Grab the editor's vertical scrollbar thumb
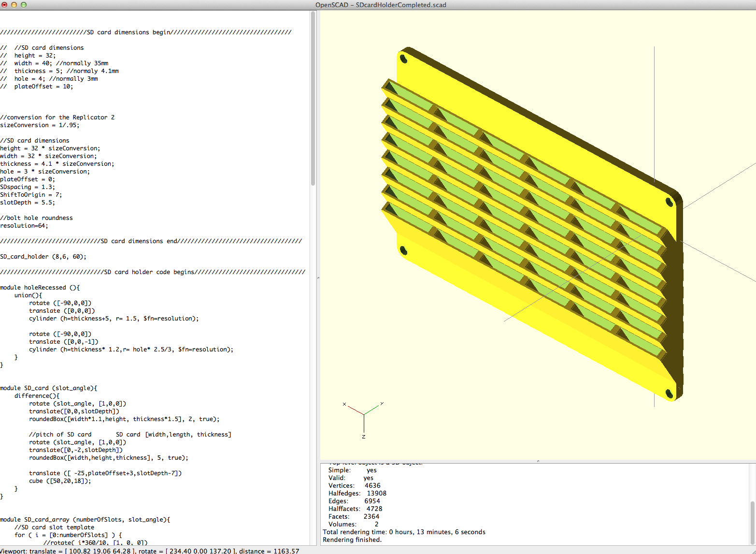Image resolution: width=756 pixels, height=554 pixels. coord(313,98)
